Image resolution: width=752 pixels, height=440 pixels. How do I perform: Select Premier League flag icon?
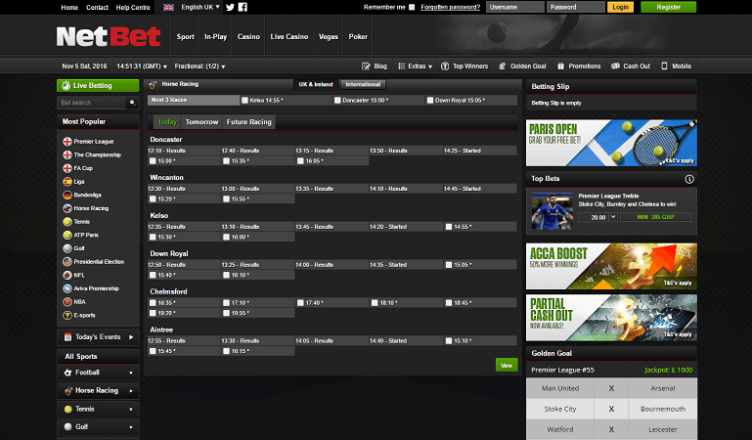coord(67,142)
